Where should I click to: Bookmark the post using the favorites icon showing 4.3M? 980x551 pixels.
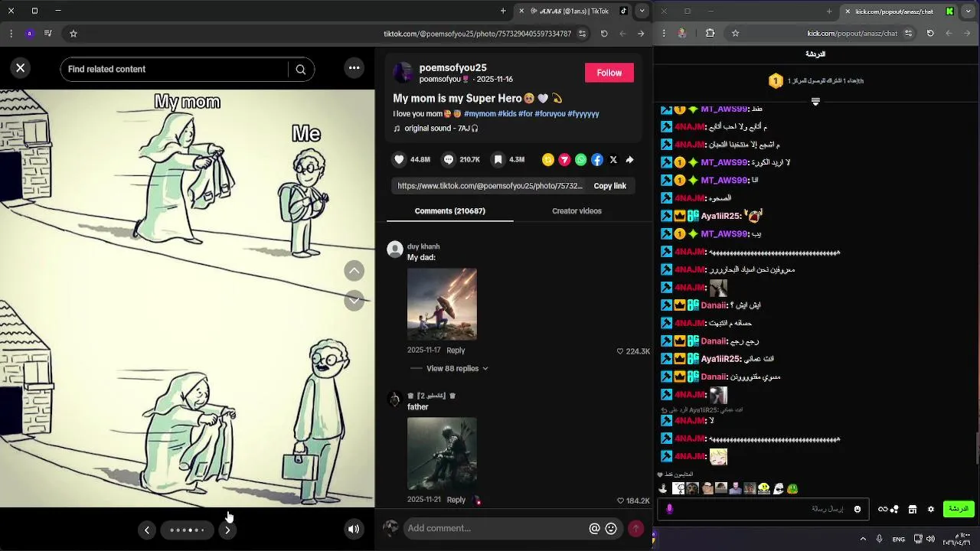coord(498,159)
